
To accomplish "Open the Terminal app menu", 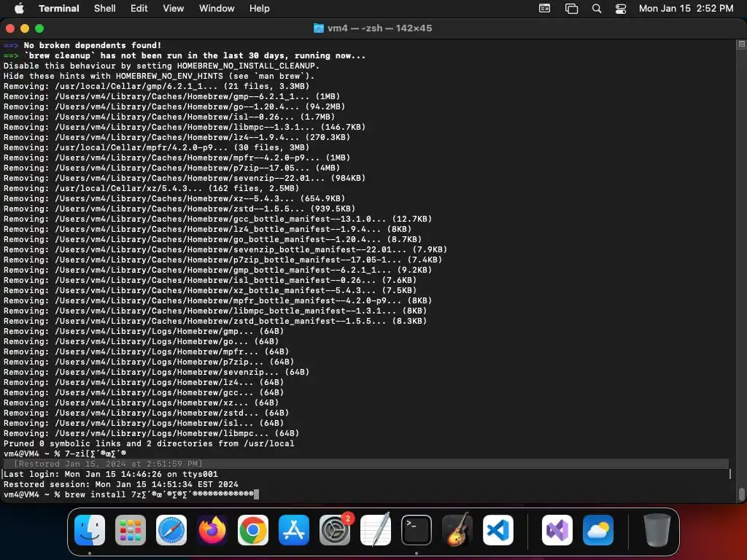I will pos(59,9).
